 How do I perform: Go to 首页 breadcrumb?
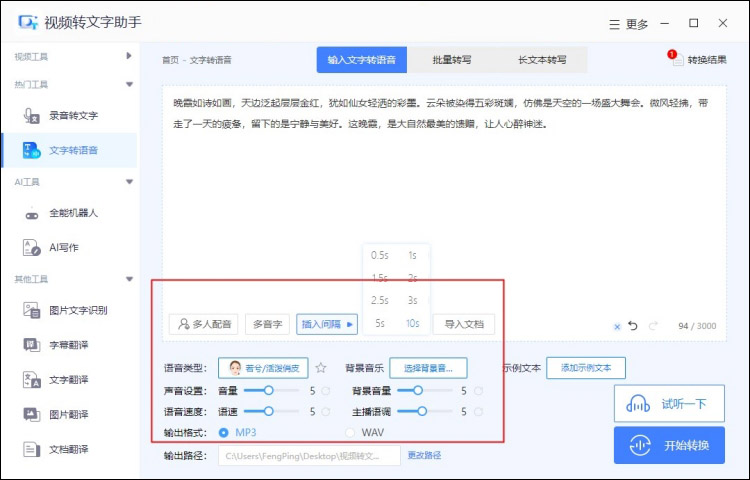pos(170,60)
